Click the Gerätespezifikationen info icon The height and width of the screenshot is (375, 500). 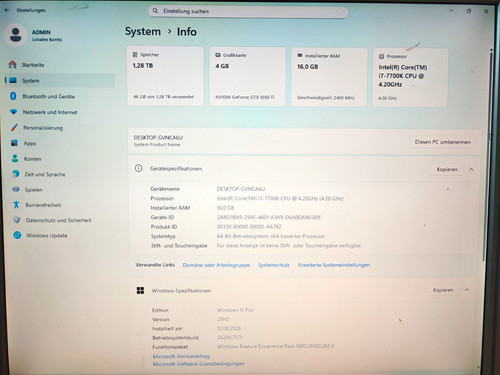[x=138, y=168]
